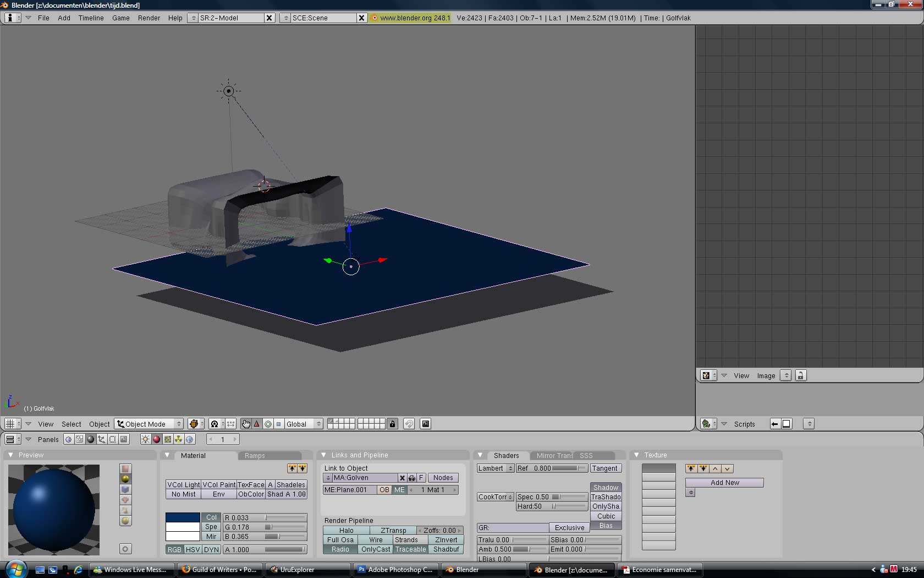
Task: Click the Nodes button
Action: (x=443, y=478)
